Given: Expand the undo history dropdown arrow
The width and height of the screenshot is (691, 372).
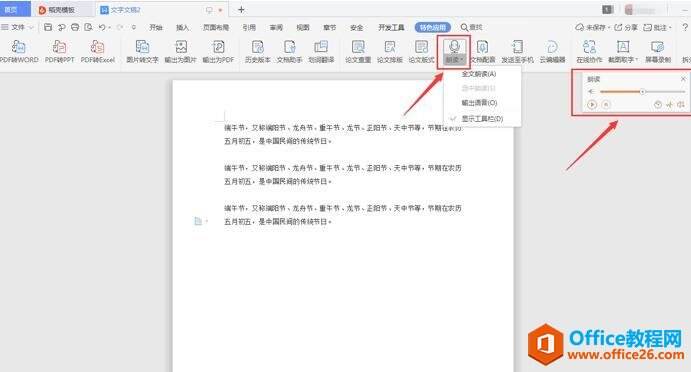Looking at the screenshot, I should [x=110, y=27].
